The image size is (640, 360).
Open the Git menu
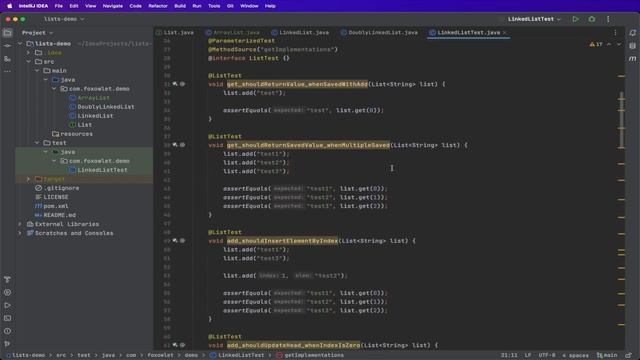tap(230, 6)
